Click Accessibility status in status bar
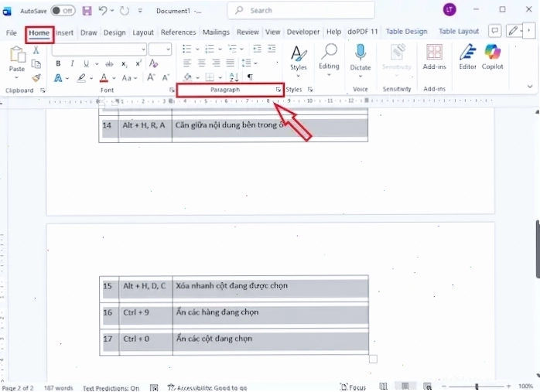Viewport: 540px width, 392px height. point(207,388)
